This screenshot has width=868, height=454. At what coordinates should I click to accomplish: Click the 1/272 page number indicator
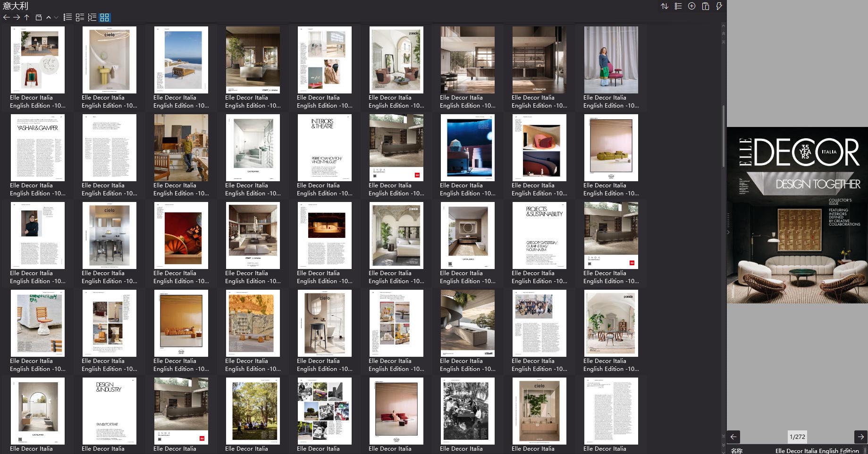[x=797, y=437]
